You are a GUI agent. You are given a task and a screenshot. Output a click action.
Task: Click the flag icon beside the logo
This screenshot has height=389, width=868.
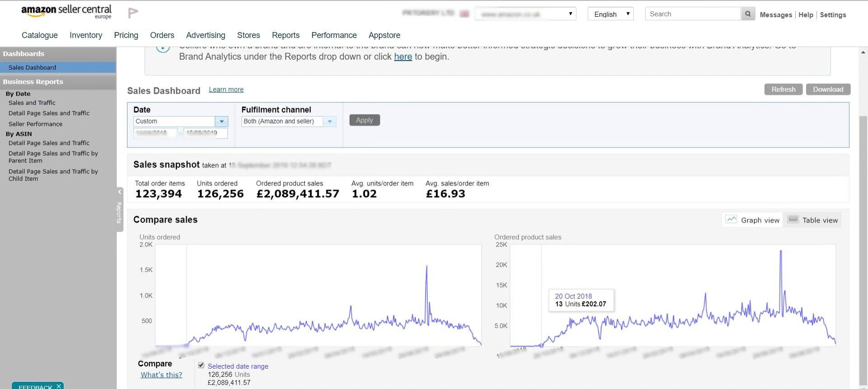pyautogui.click(x=133, y=13)
